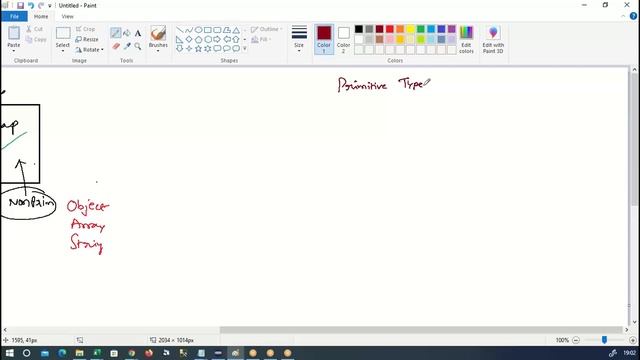Choose the Oval shape
640x360 pixels.
pos(198,30)
